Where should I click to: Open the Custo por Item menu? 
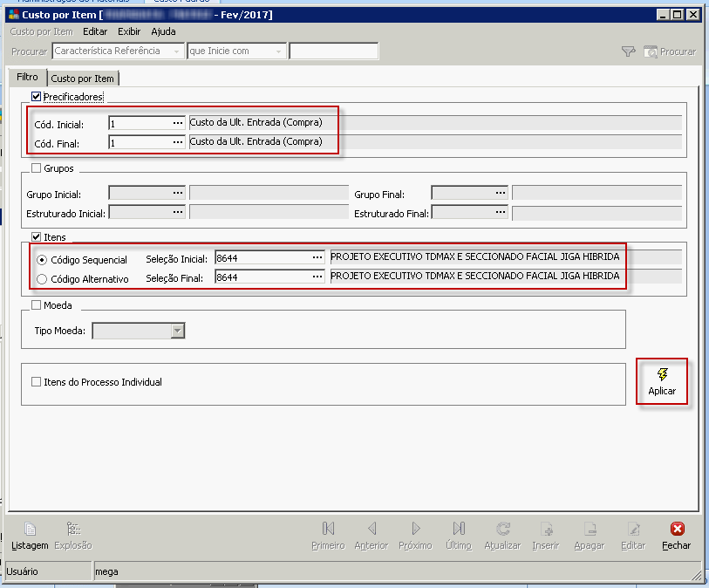(42, 31)
